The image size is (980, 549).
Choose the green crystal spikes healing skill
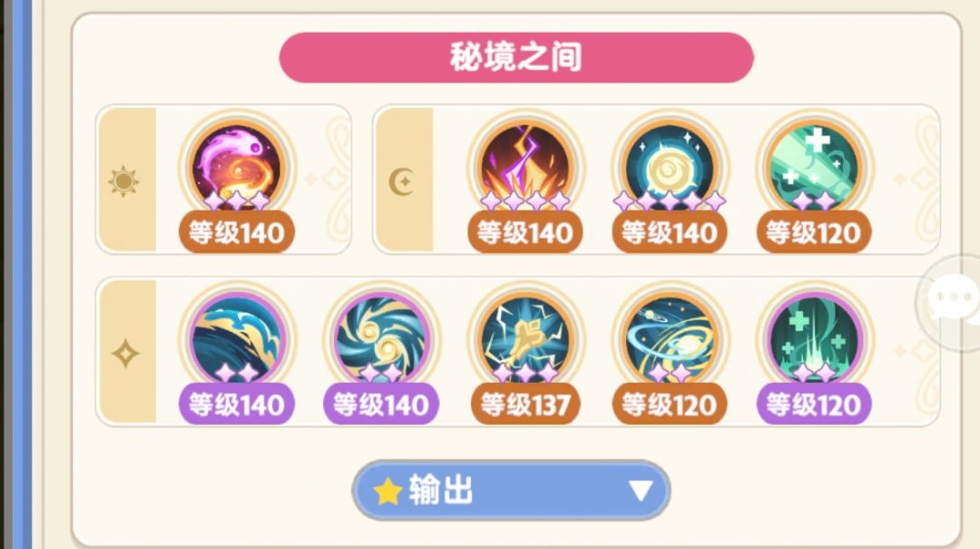pyautogui.click(x=814, y=338)
